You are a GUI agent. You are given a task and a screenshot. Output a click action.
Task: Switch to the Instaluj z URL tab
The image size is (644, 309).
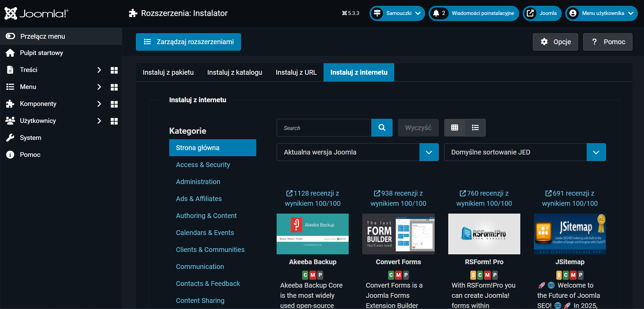click(296, 72)
